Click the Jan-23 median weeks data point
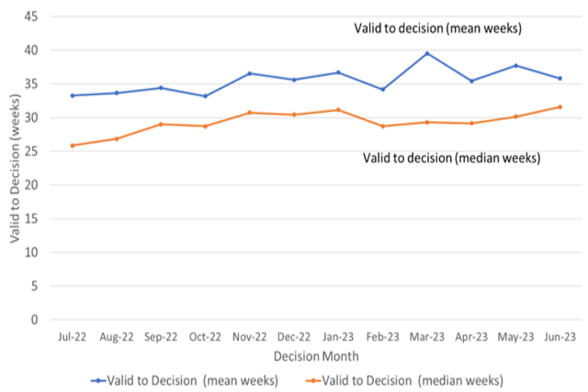This screenshot has height=392, width=588. pyautogui.click(x=338, y=110)
